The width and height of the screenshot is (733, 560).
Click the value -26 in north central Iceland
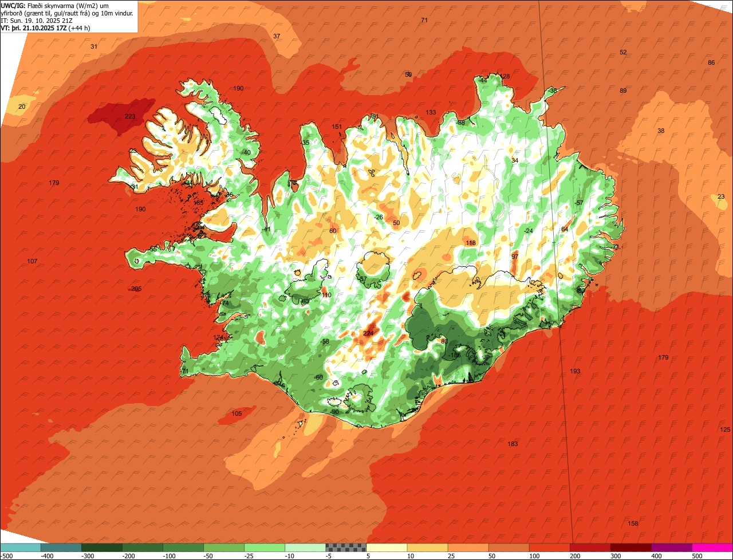point(379,217)
